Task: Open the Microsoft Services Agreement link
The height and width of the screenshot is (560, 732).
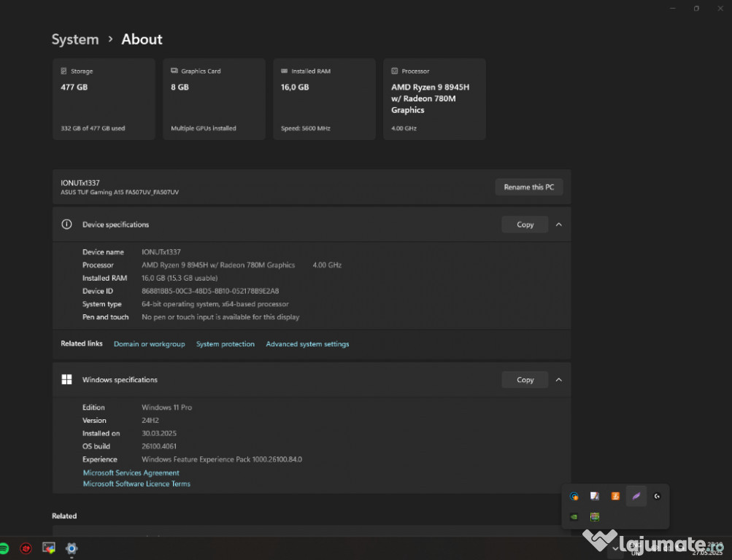Action: (131, 472)
